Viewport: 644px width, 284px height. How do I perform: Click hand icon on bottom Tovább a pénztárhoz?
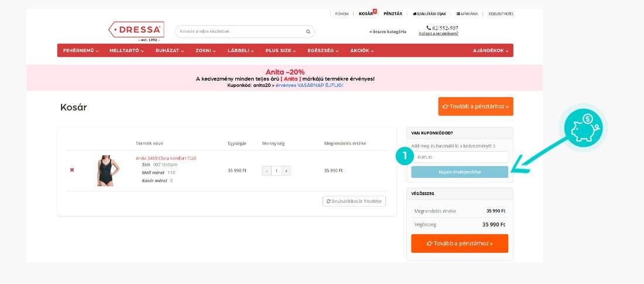[x=430, y=244]
